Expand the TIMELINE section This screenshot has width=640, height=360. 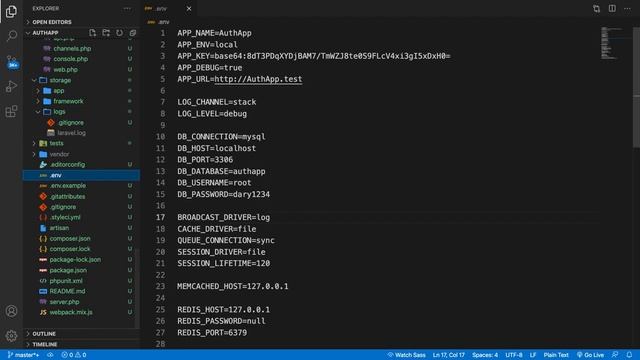point(81,344)
